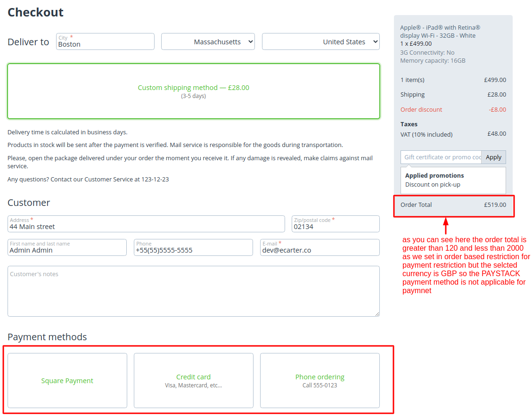Choose Square Payment as payment method
The height and width of the screenshot is (418, 532).
click(x=67, y=381)
